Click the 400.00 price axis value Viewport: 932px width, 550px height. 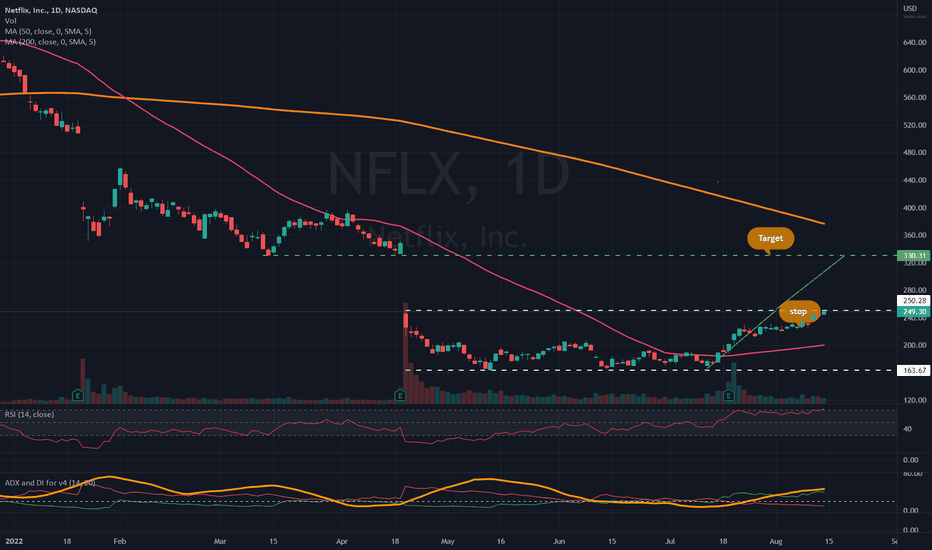pos(915,208)
